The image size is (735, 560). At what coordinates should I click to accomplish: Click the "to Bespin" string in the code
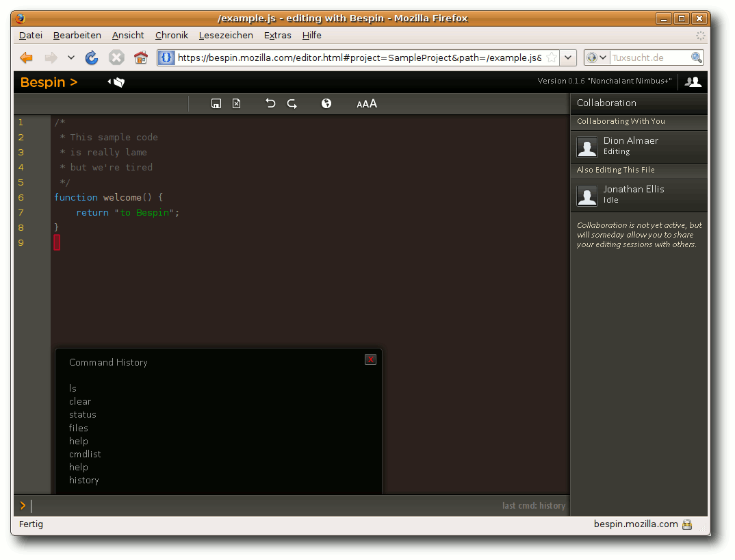pos(144,212)
